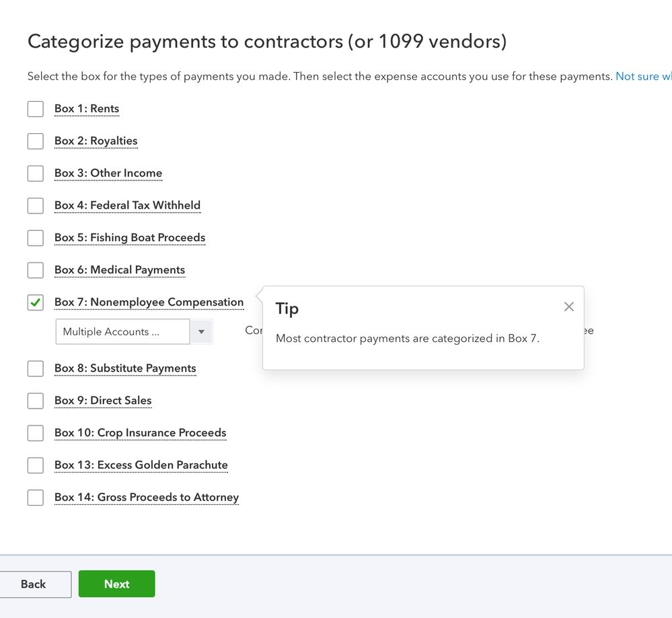Select Box 4: Federal Tax Withheld checkbox
This screenshot has width=672, height=618.
click(36, 206)
